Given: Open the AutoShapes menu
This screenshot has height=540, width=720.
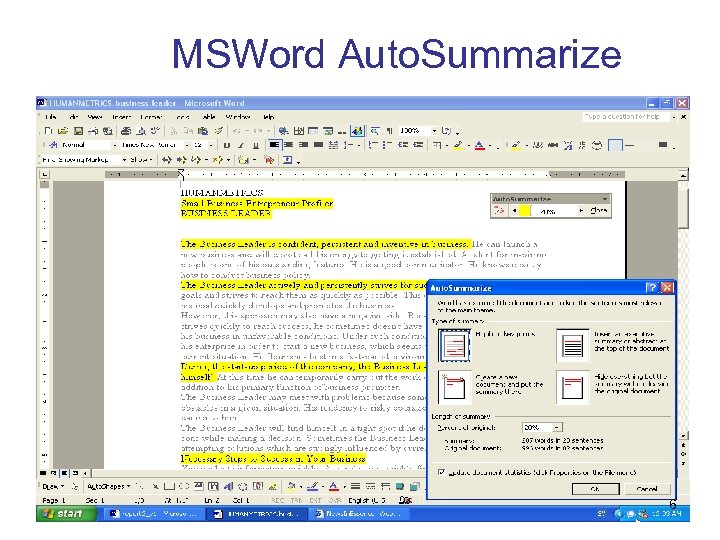Looking at the screenshot, I should pyautogui.click(x=109, y=486).
